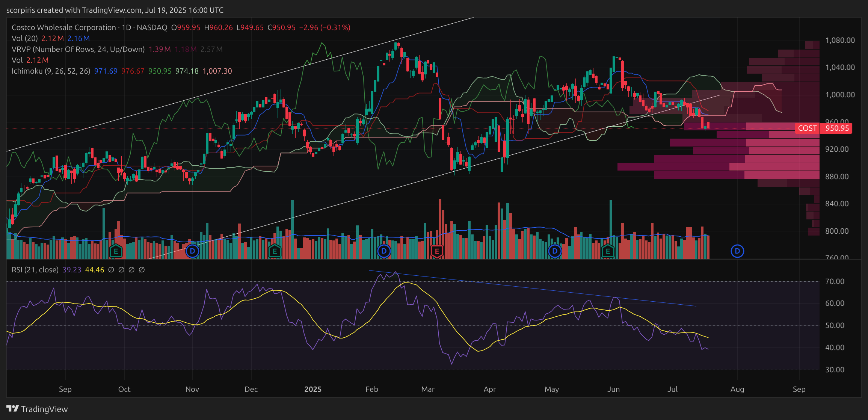This screenshot has width=868, height=420.
Task: Click the VRVP up volume 1.39M value
Action: tap(160, 49)
